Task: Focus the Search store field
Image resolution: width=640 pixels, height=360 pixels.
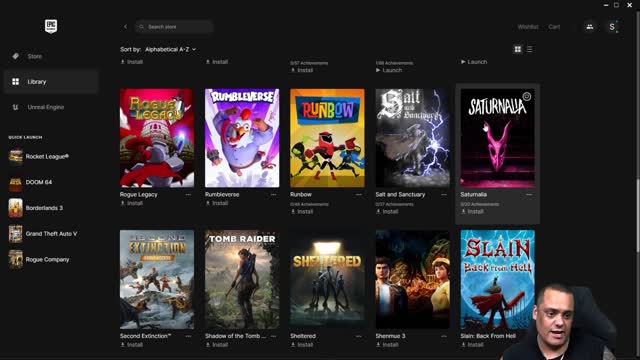Action: pos(175,27)
